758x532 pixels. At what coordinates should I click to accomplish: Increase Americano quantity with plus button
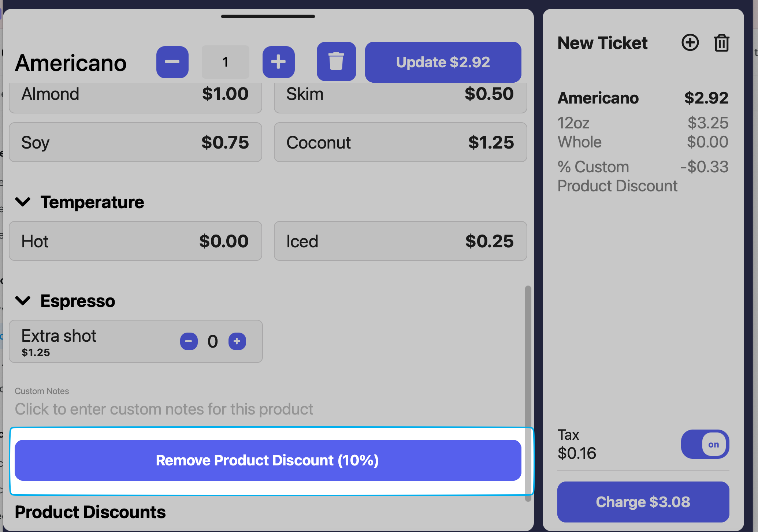click(x=278, y=62)
